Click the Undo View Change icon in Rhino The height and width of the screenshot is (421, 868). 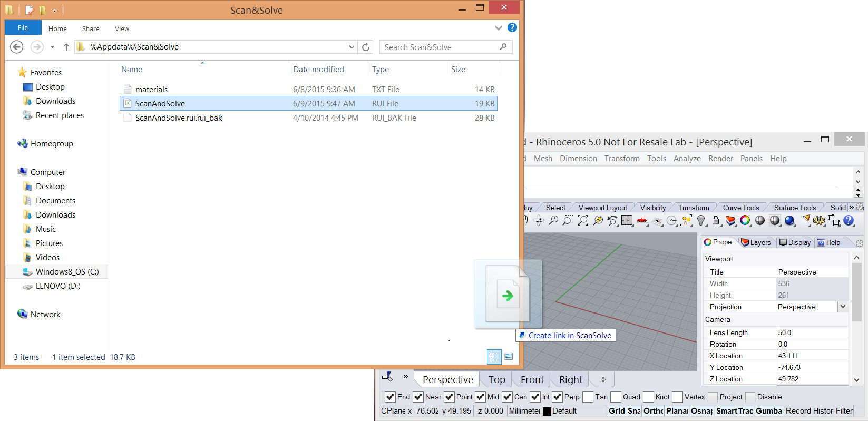(x=612, y=221)
